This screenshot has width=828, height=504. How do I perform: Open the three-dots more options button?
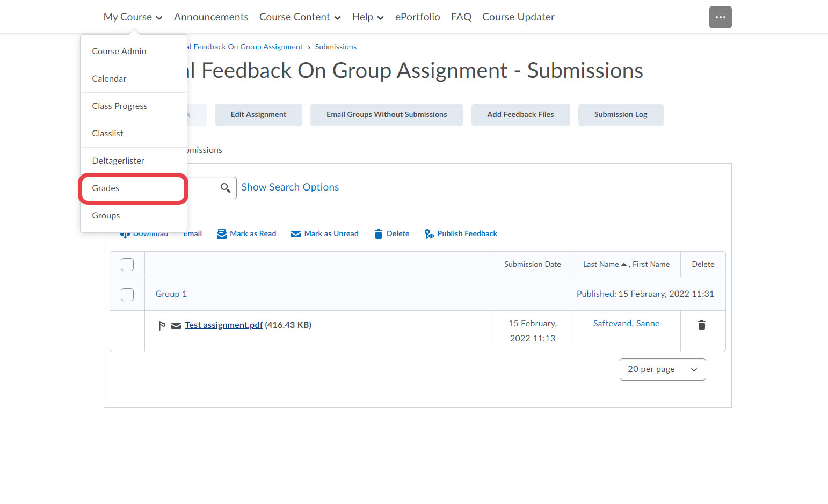(720, 17)
